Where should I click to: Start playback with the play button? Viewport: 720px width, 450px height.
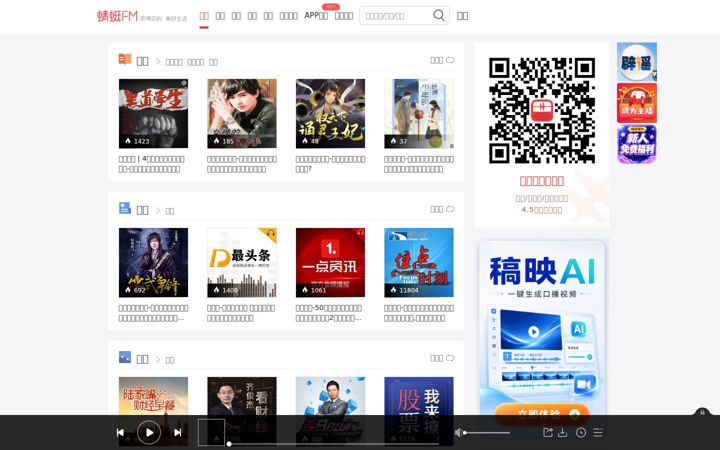(149, 432)
